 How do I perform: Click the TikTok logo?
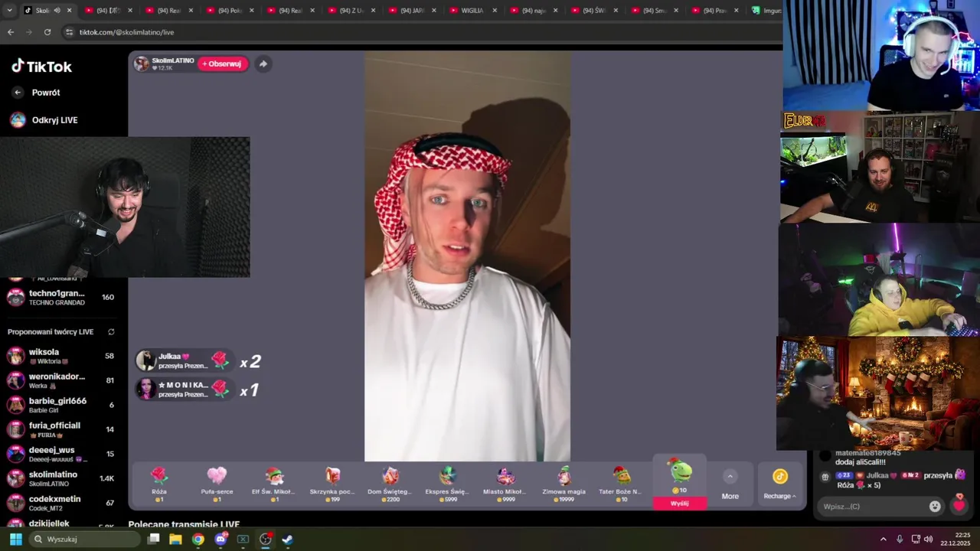[41, 67]
